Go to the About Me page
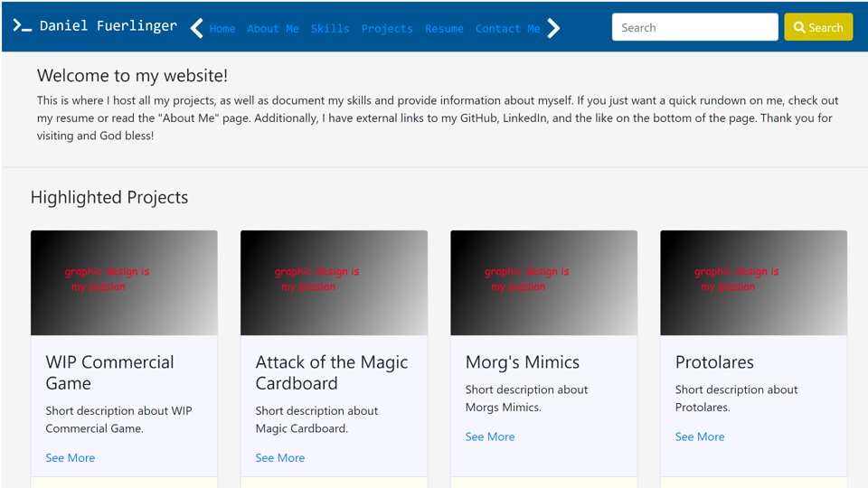 pos(273,29)
